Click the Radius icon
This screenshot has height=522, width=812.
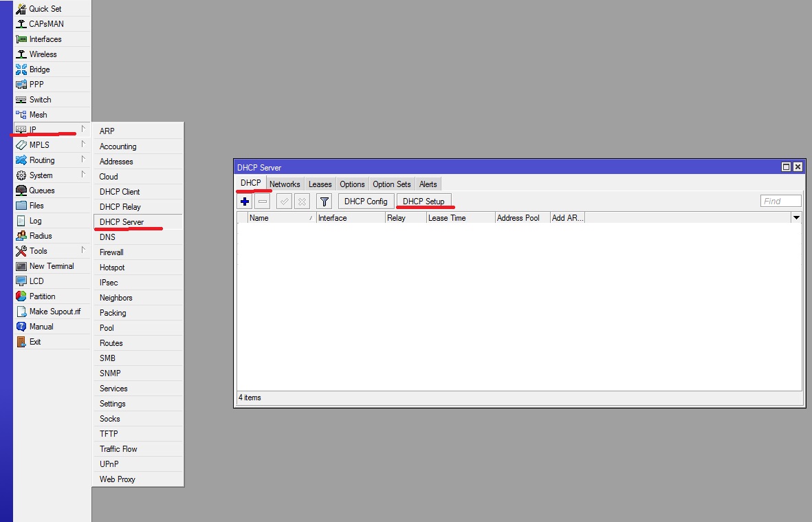pos(21,236)
